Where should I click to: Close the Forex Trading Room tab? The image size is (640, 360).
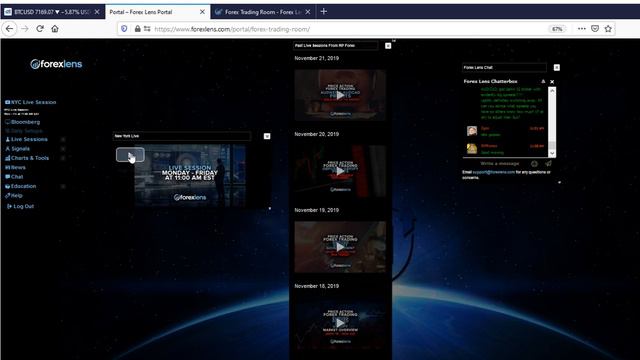coord(308,12)
